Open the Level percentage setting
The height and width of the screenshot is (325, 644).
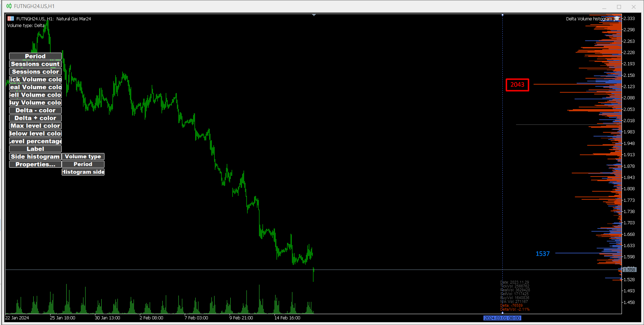click(35, 141)
